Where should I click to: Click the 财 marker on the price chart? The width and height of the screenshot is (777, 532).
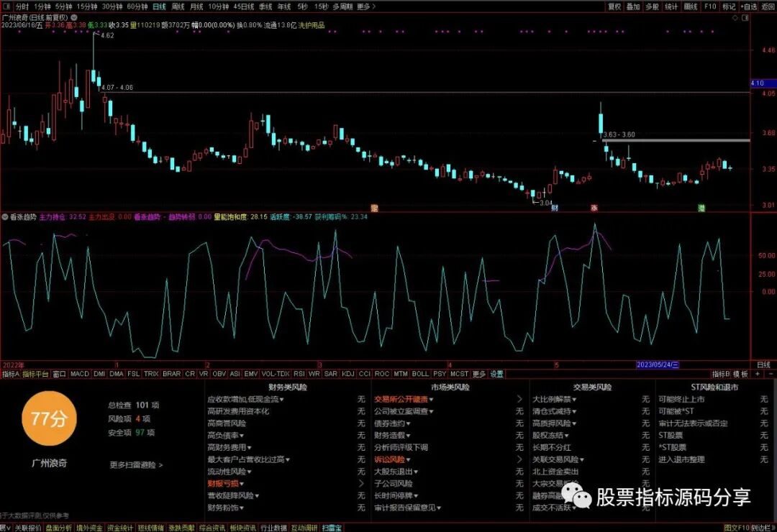click(x=555, y=208)
